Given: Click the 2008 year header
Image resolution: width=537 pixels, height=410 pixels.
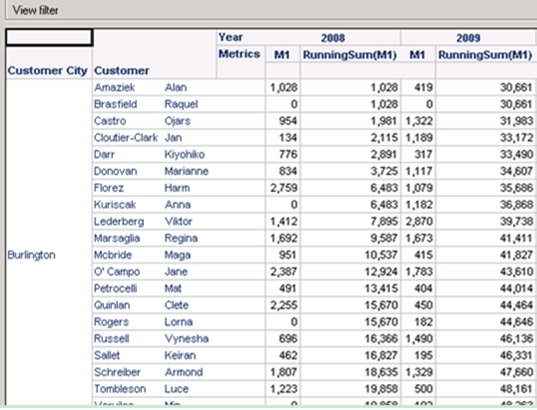Looking at the screenshot, I should pyautogui.click(x=333, y=38).
